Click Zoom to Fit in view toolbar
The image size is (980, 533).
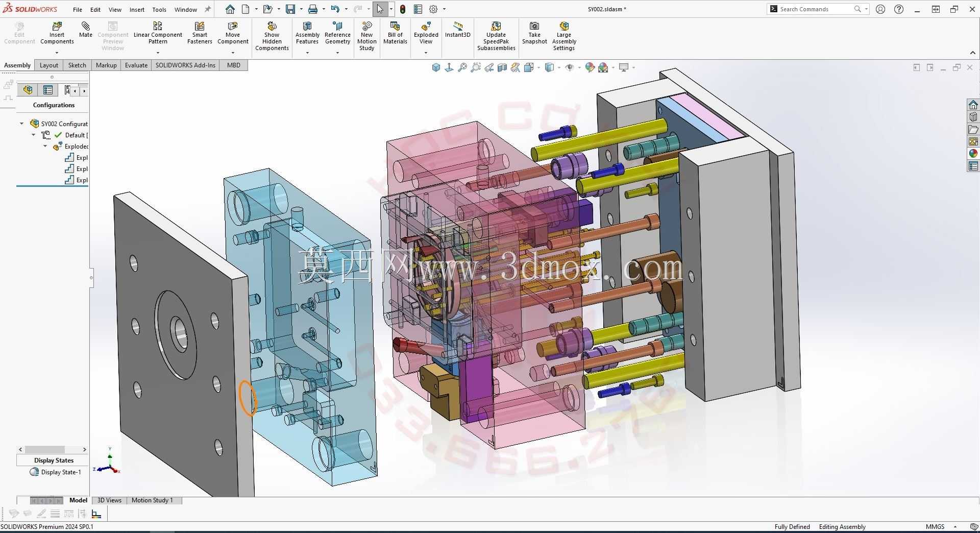[x=462, y=67]
